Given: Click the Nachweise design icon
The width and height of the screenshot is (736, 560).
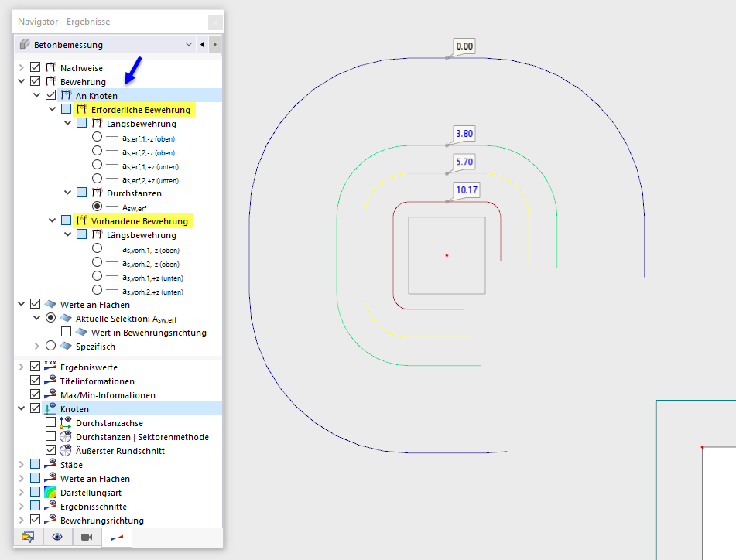Looking at the screenshot, I should pos(51,67).
